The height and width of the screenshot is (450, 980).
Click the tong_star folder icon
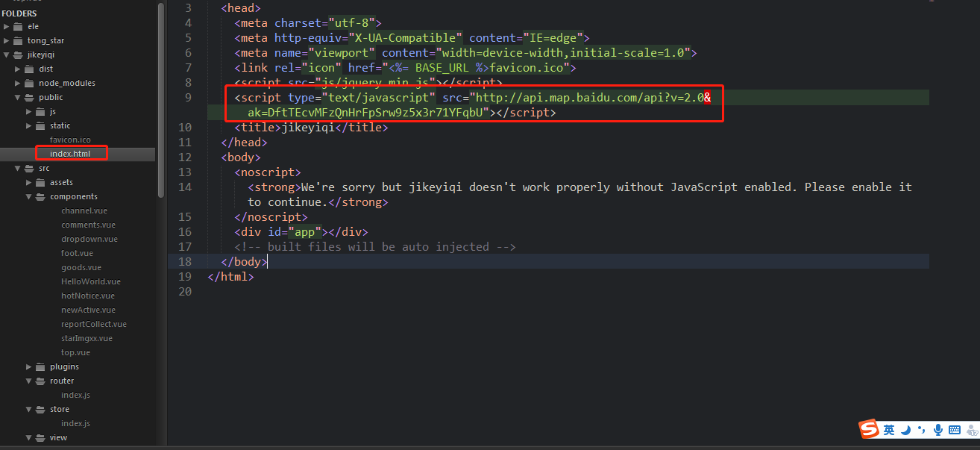[x=18, y=40]
